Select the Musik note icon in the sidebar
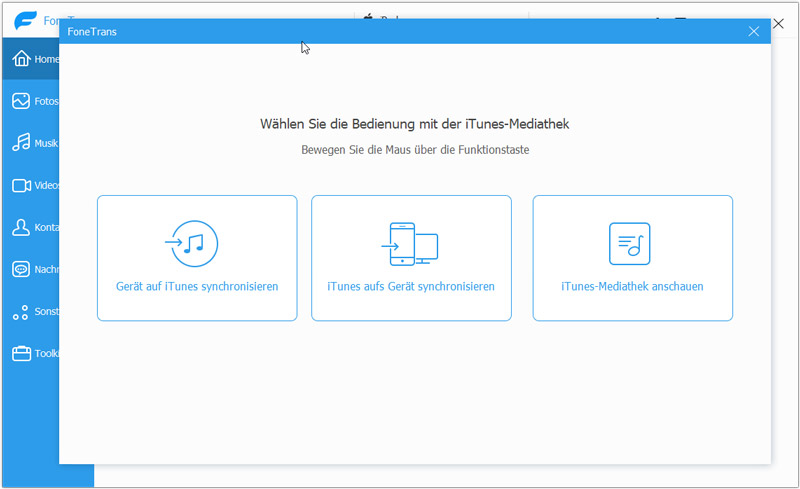Viewport: 800px width, 489px height. (21, 142)
